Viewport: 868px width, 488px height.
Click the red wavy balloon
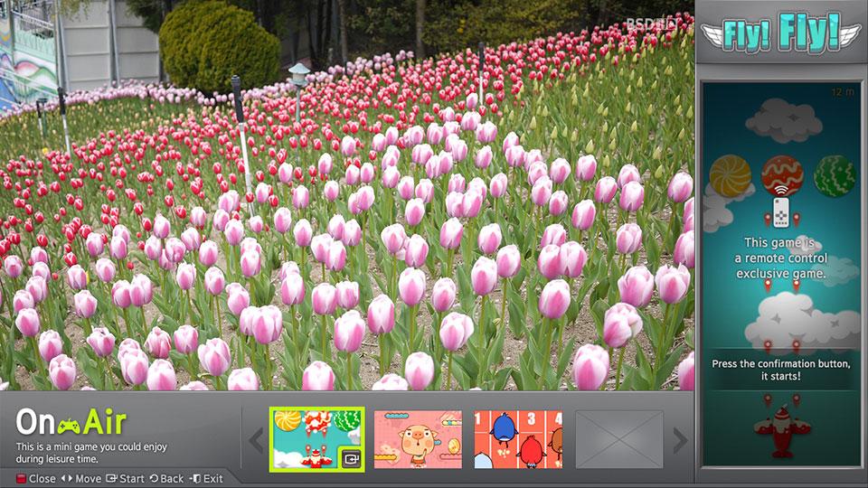tap(781, 174)
